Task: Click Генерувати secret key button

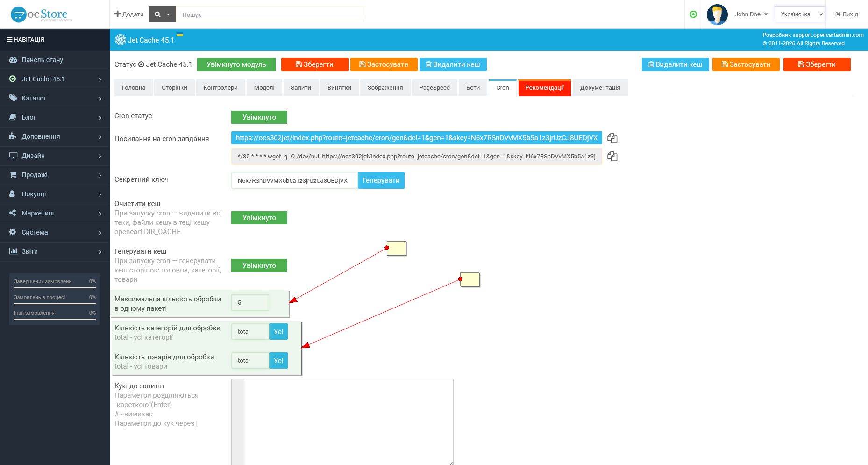Action: 381,180
